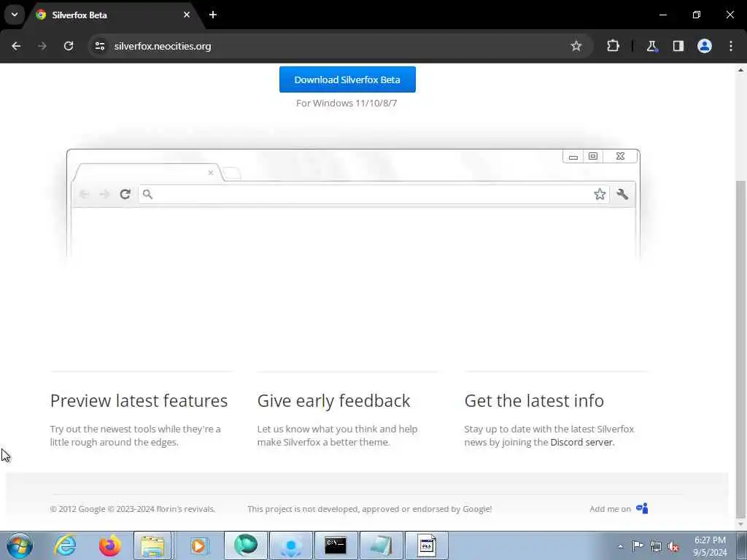Viewport: 747px width, 560px height.
Task: Expand the tab search dropdown arrow
Action: coord(15,15)
